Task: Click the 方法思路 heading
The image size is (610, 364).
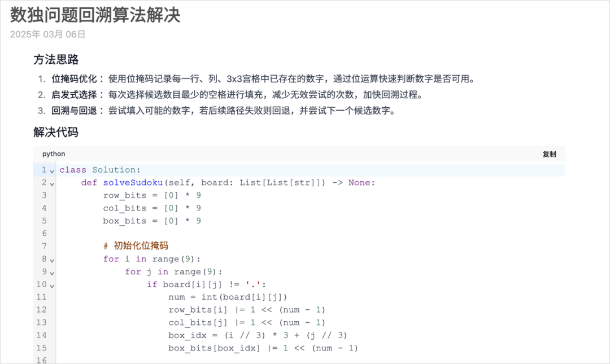Action: [x=56, y=59]
